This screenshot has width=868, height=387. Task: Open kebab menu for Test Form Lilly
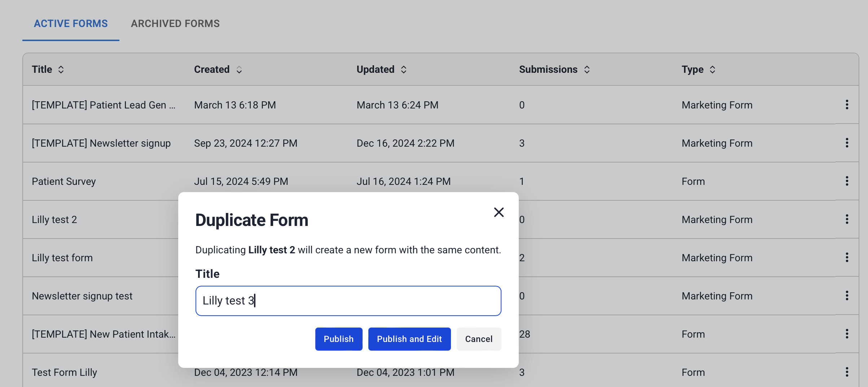(x=847, y=372)
